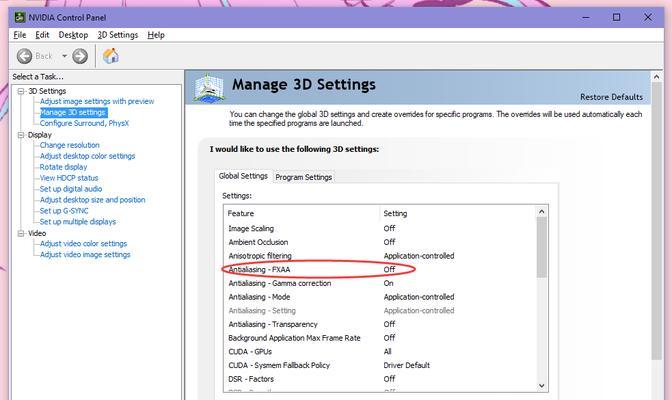Open Change resolution page
Image resolution: width=672 pixels, height=400 pixels.
69,145
